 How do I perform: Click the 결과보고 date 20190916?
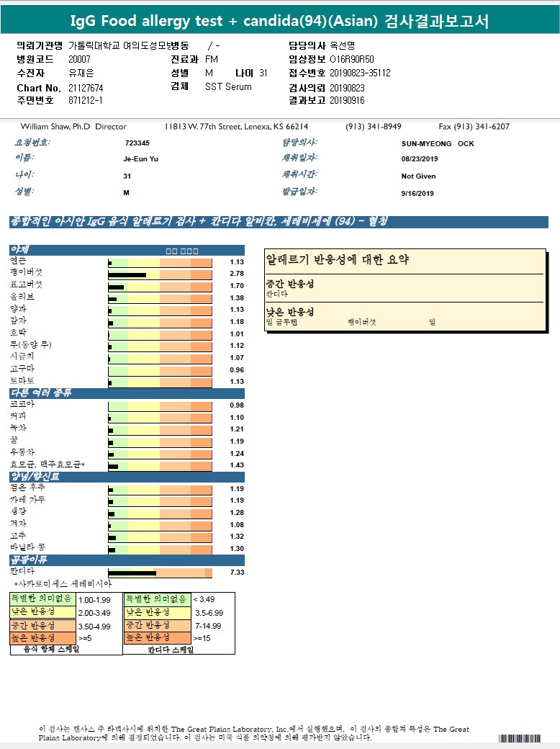347,100
